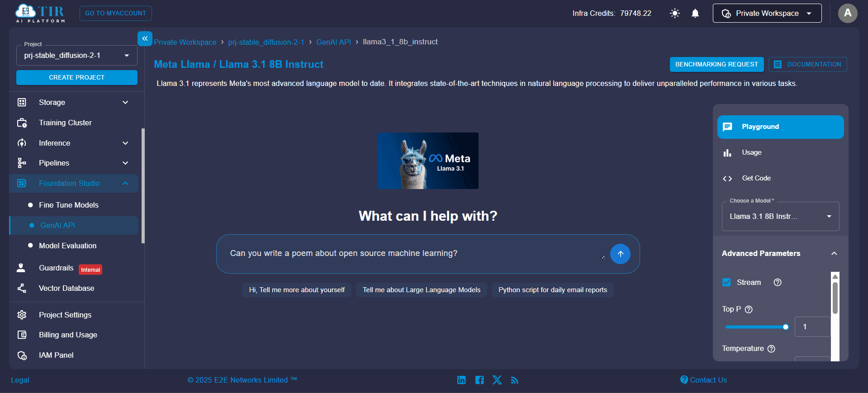The width and height of the screenshot is (868, 393).
Task: Collapse Foundation Studio chevron
Action: (x=125, y=183)
